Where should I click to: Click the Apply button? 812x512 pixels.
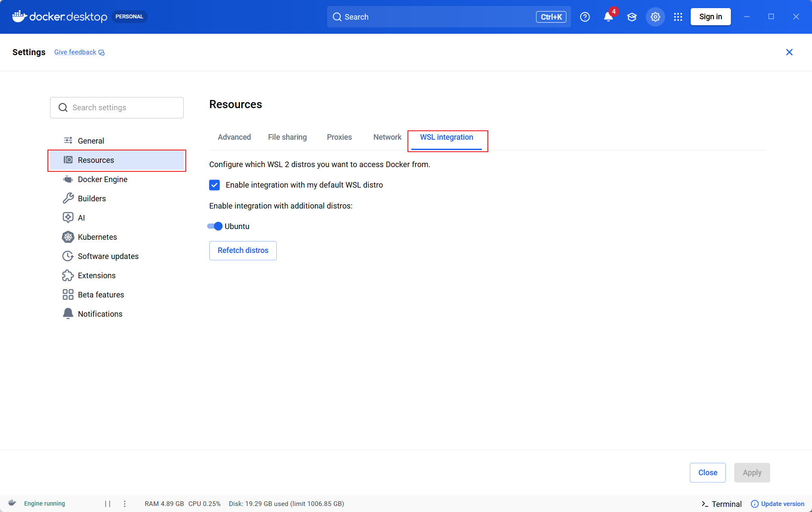(752, 473)
